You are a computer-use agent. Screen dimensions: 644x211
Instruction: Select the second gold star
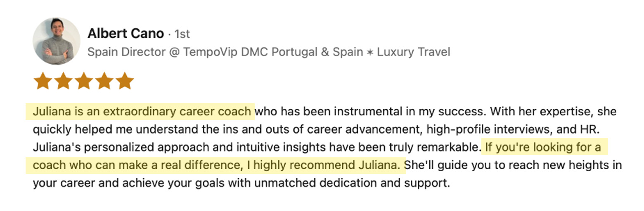coord(63,81)
